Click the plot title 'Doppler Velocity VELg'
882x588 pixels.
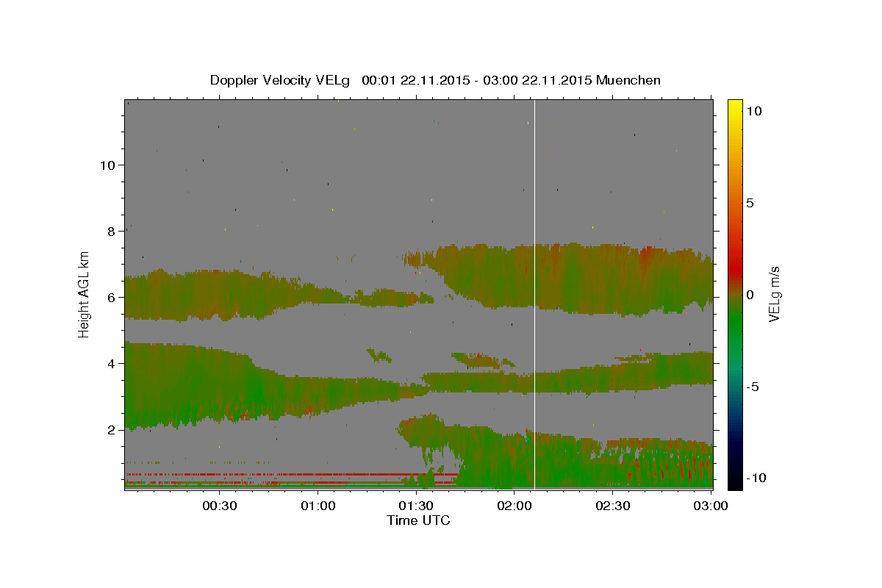coord(281,80)
